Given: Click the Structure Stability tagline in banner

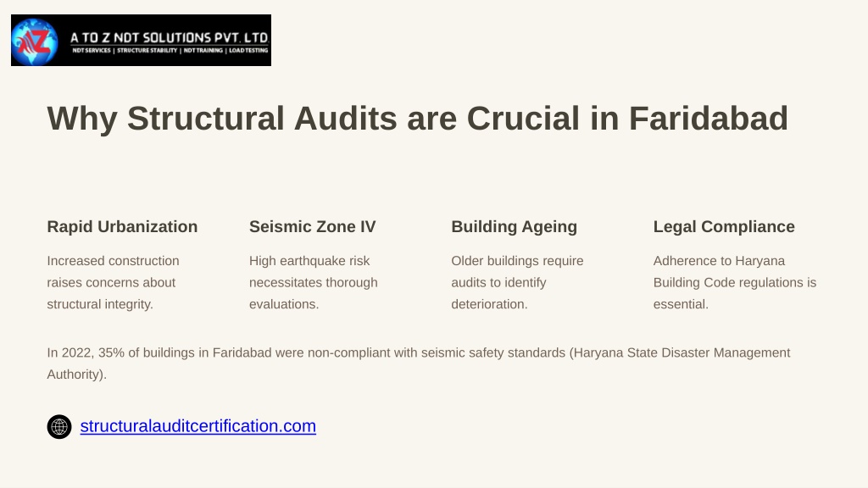Looking at the screenshot, I should point(147,50).
